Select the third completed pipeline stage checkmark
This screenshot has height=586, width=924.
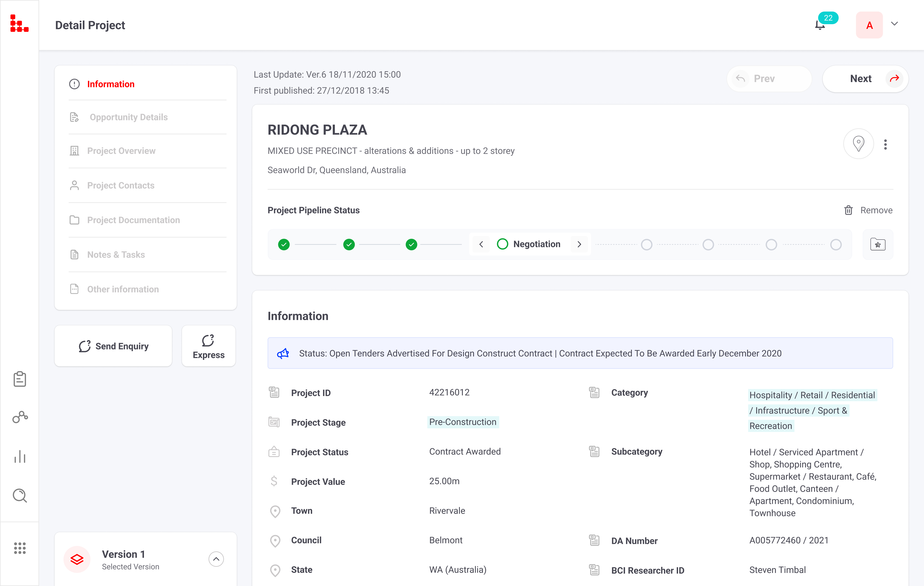(x=411, y=244)
